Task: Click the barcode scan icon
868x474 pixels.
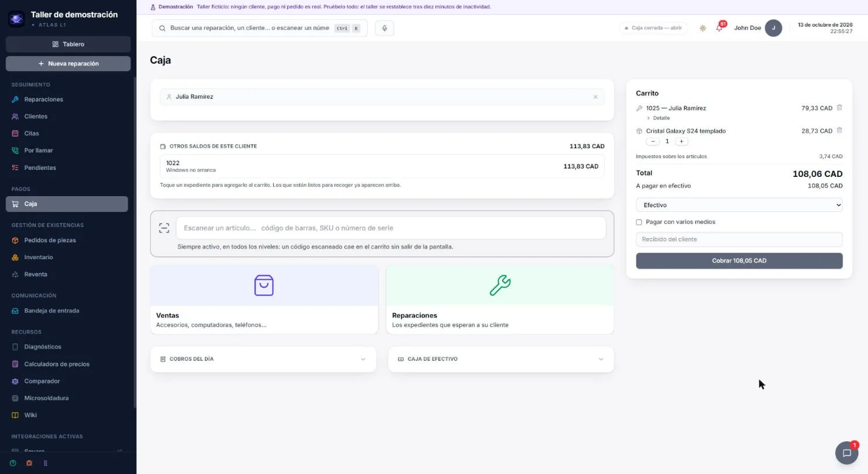Action: click(164, 228)
